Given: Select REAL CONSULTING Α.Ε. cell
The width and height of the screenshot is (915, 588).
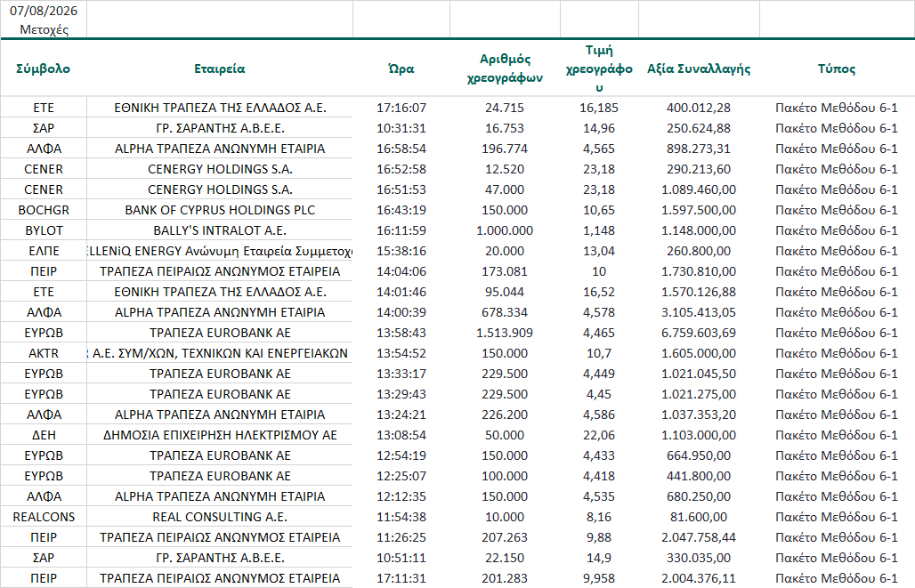Looking at the screenshot, I should click(220, 517).
